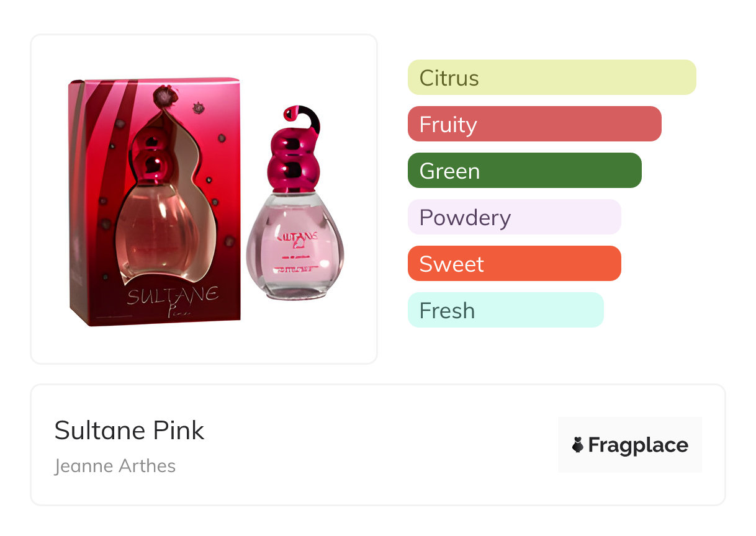
Task: Click the Fragplace bottle logo icon
Action: 578,445
